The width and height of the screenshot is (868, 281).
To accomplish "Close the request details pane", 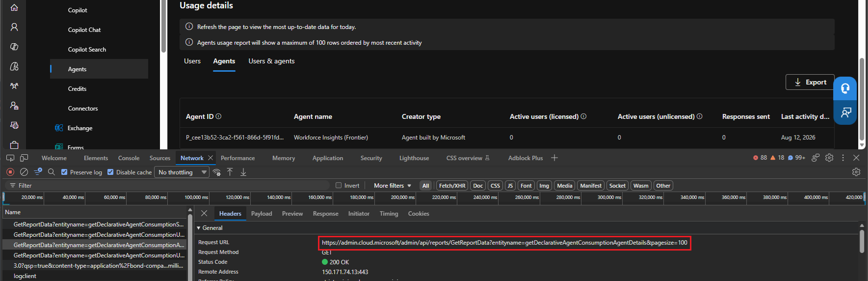I will click(204, 213).
